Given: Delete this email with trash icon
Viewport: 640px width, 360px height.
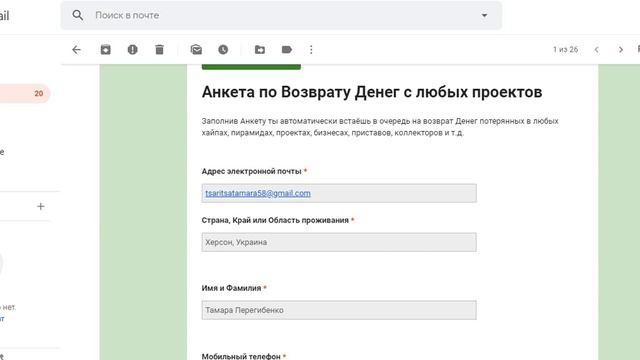Looking at the screenshot, I should [159, 50].
